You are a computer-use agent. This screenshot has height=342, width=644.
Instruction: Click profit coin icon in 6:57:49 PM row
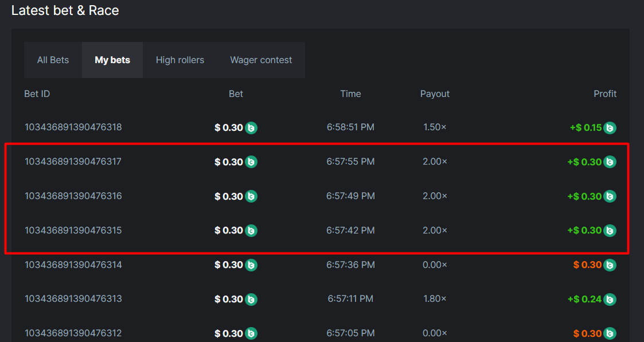610,196
